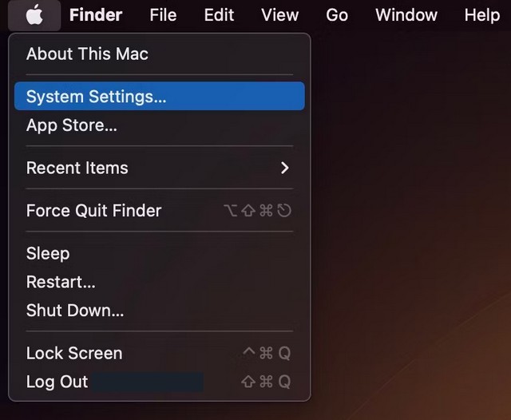Image resolution: width=511 pixels, height=420 pixels.
Task: Open the Finder menu
Action: tap(96, 14)
